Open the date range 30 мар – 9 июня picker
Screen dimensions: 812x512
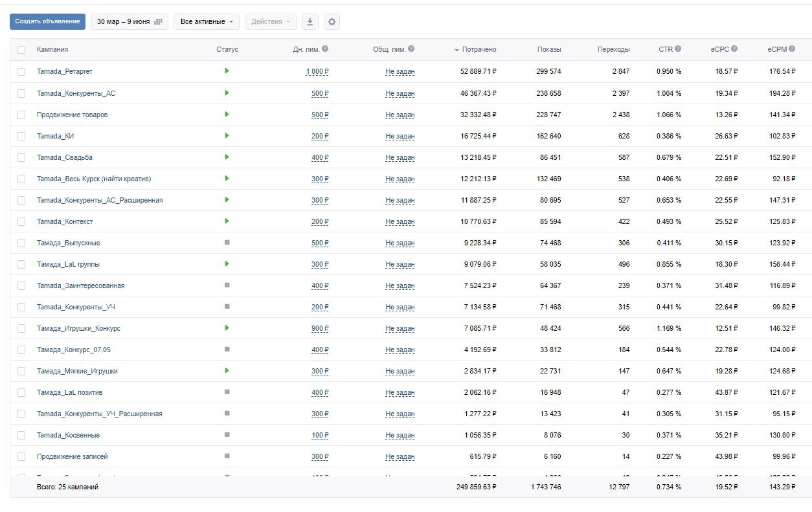pyautogui.click(x=130, y=21)
